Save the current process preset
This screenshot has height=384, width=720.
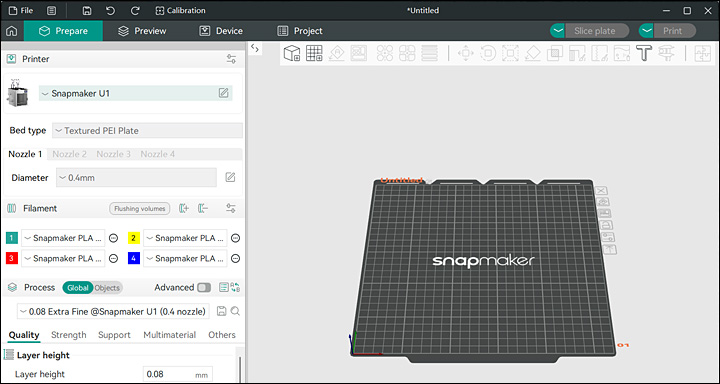221,311
